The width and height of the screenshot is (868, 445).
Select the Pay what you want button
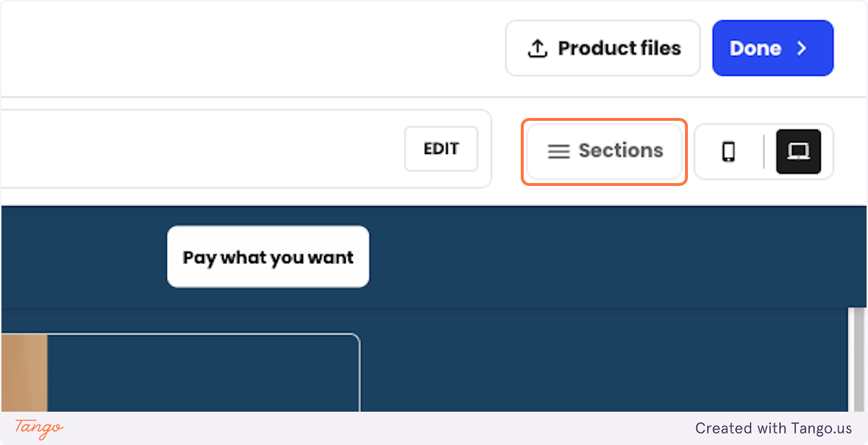tap(268, 257)
